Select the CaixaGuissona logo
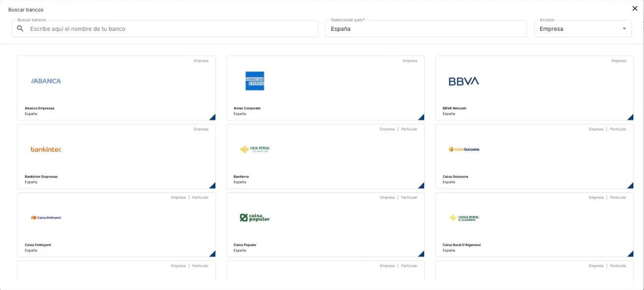 click(464, 149)
